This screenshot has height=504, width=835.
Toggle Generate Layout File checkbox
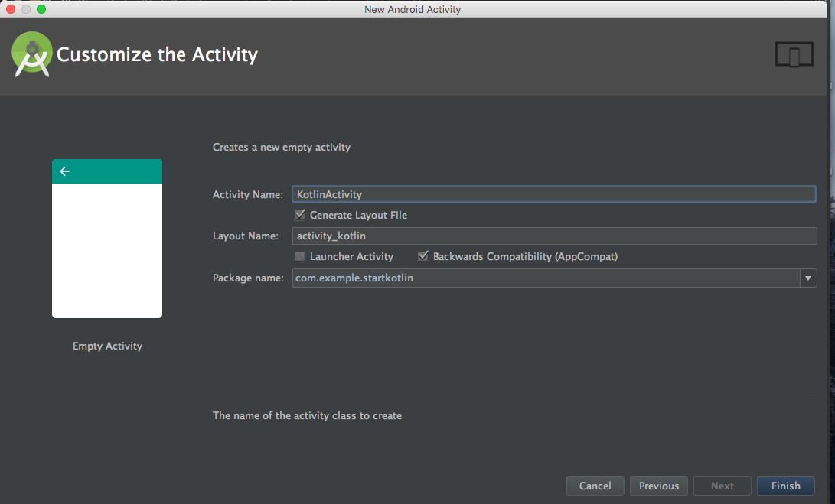tap(300, 215)
